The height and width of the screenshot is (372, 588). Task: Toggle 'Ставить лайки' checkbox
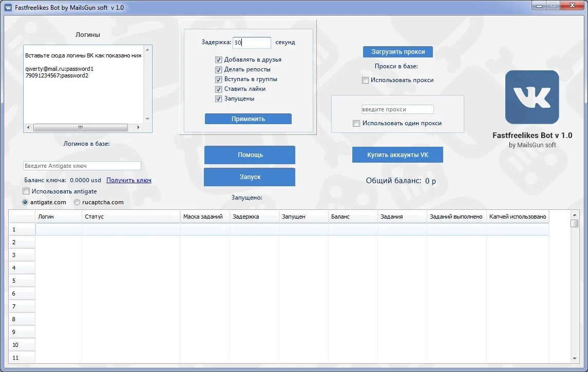click(x=219, y=89)
